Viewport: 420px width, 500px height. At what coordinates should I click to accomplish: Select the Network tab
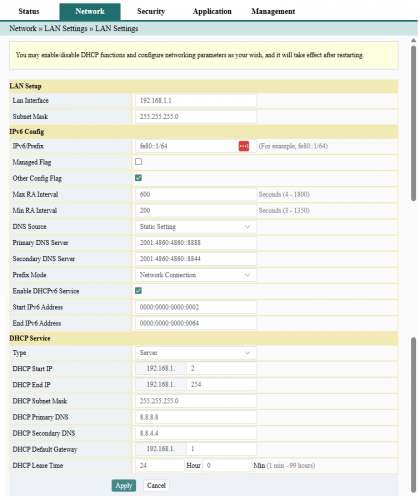90,11
